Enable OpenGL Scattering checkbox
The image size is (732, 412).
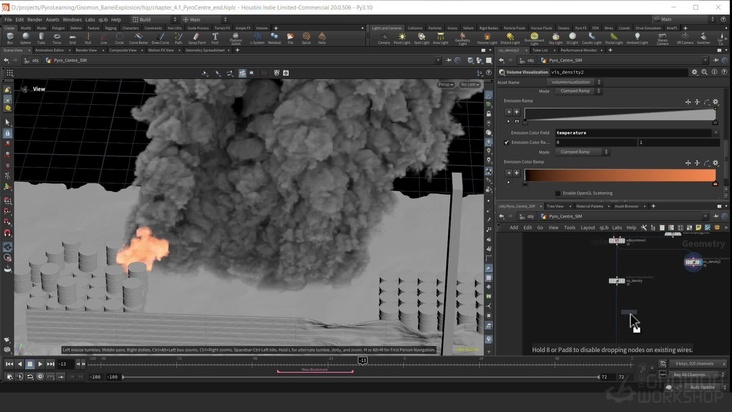pos(559,193)
